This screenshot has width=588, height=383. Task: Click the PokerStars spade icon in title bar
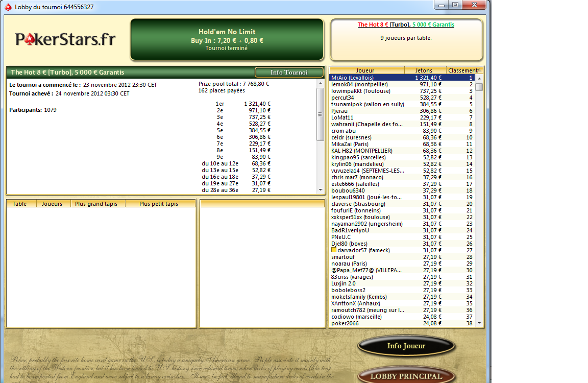(8, 7)
